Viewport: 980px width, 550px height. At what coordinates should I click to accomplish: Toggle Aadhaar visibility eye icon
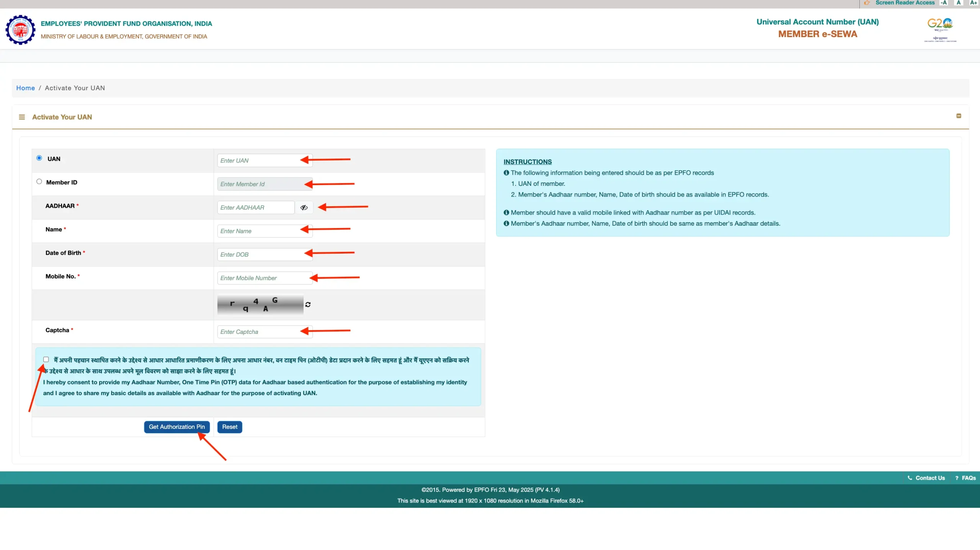[304, 207]
